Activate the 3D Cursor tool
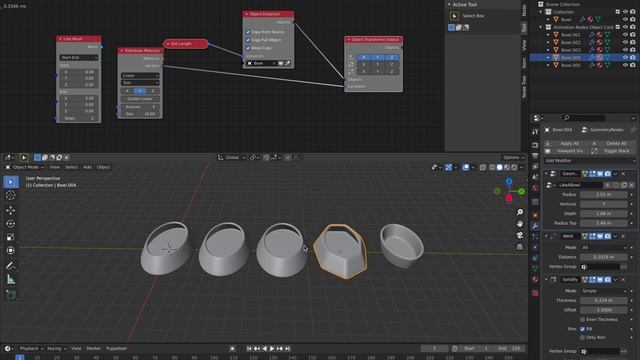 click(x=11, y=196)
